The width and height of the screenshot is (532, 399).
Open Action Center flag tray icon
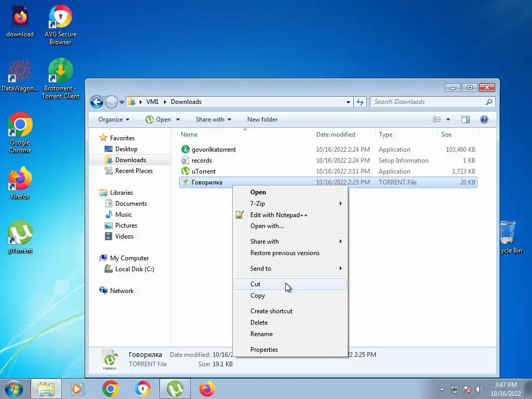point(467,389)
